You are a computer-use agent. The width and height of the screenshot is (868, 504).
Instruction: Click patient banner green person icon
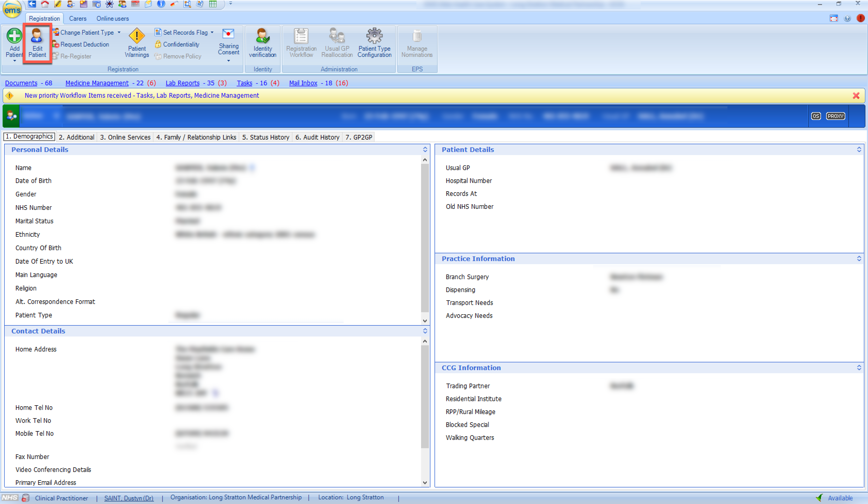click(11, 116)
